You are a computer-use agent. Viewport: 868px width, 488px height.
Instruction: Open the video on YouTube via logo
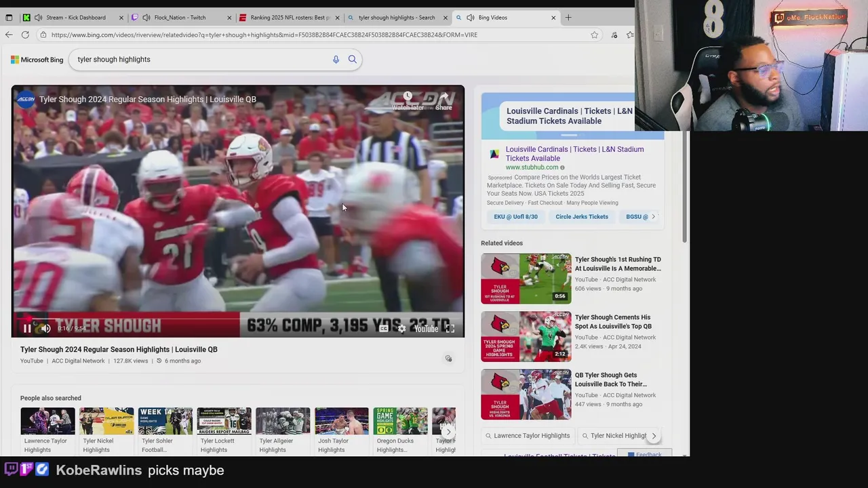[x=427, y=329]
